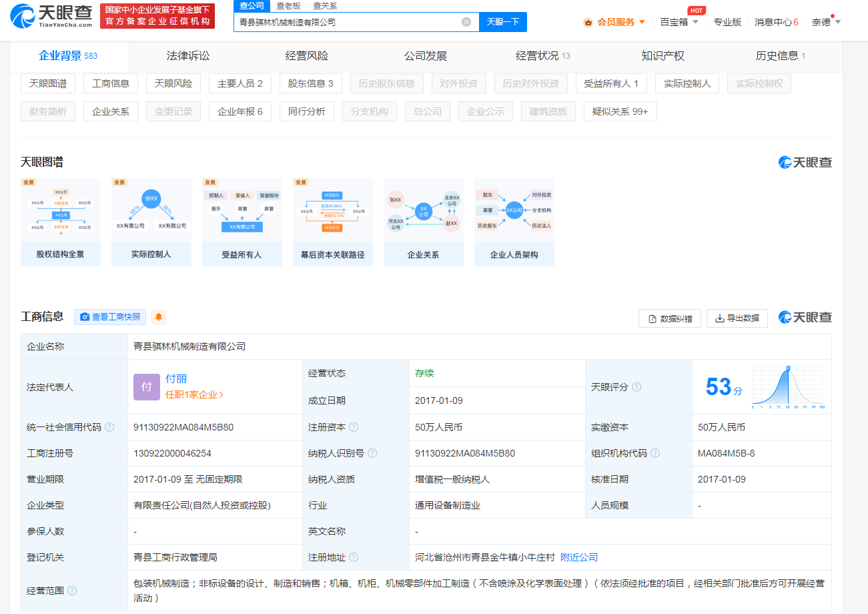Image resolution: width=868 pixels, height=614 pixels.
Task: Click the official certification banner
Action: coord(157,16)
